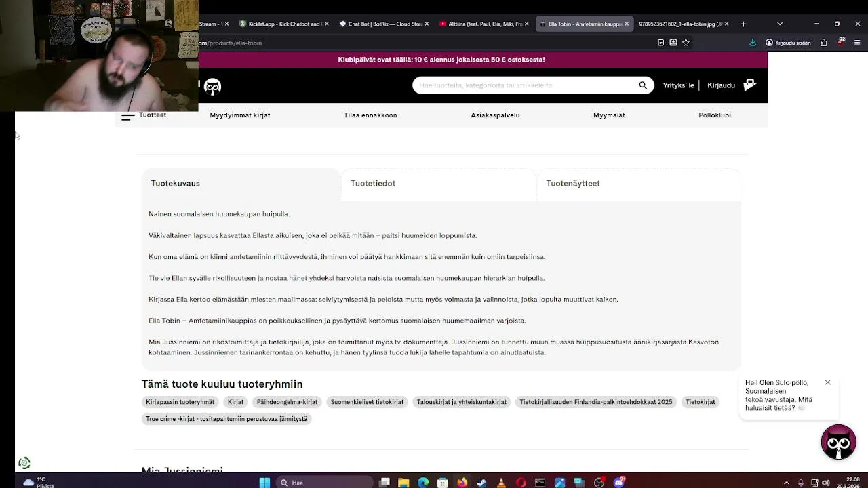Open VLC cone icon in taskbar

coord(501,483)
